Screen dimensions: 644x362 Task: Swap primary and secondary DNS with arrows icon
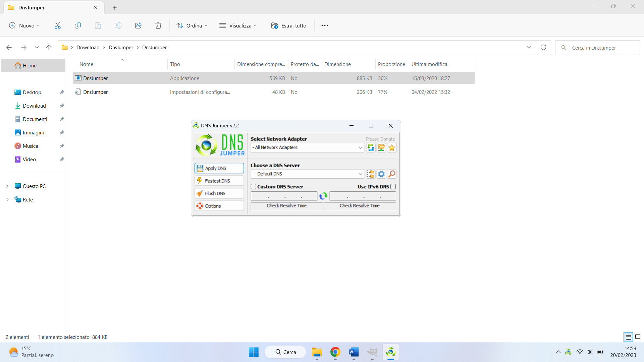323,196
